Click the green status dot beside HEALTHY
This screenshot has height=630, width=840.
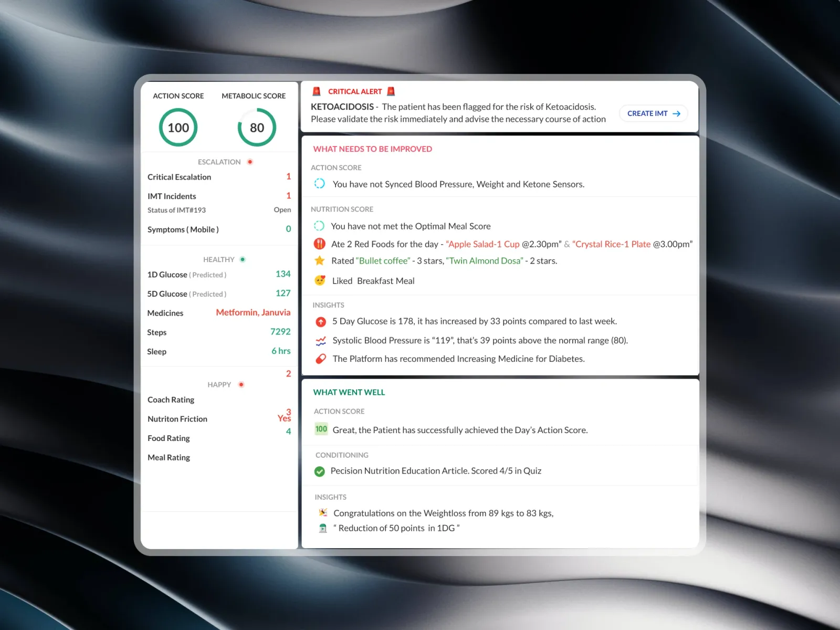(243, 259)
